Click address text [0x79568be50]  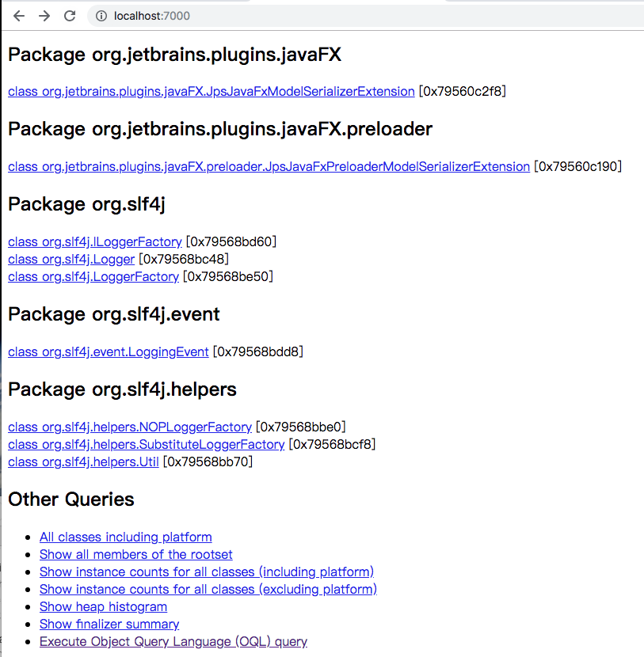point(228,276)
